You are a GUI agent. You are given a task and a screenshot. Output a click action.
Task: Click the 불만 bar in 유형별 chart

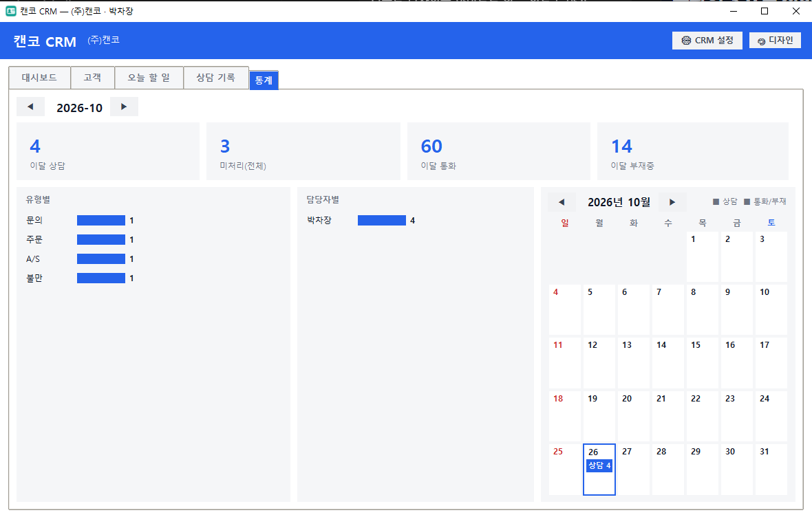tap(101, 278)
